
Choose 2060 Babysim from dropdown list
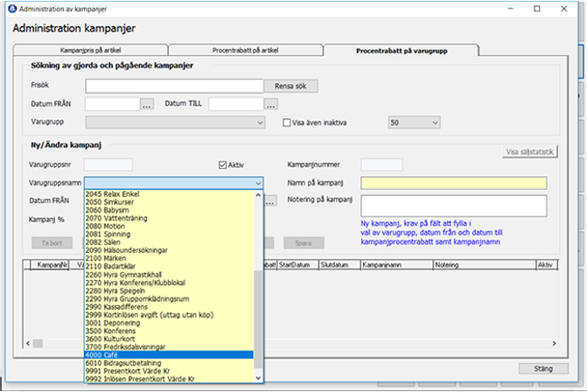[x=169, y=210]
